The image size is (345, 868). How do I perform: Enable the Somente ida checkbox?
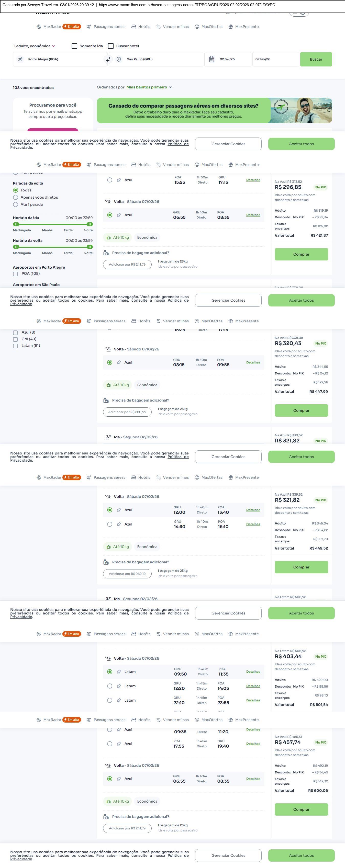click(74, 46)
